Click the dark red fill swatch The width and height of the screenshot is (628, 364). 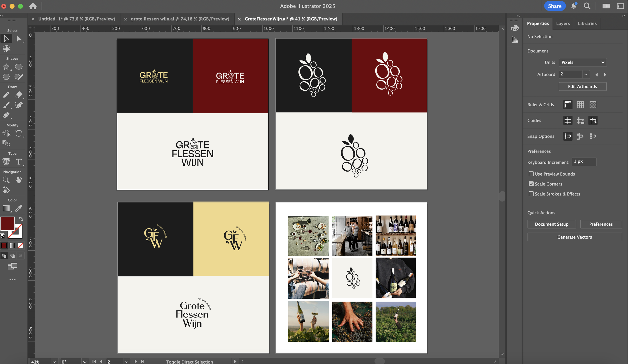(7, 223)
